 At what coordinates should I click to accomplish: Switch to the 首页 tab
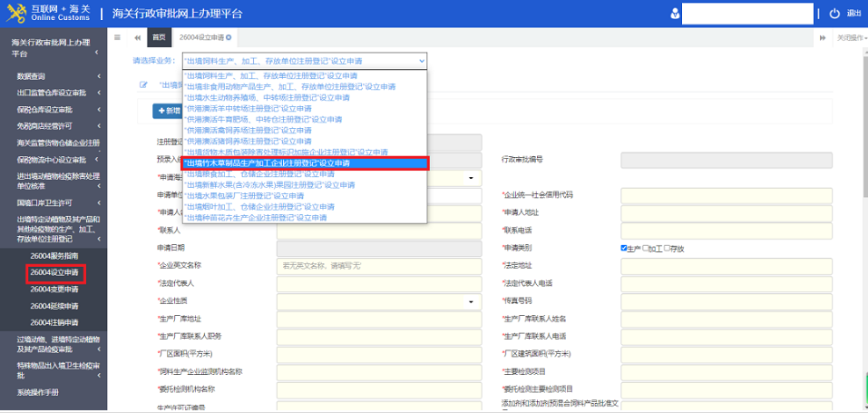click(159, 37)
